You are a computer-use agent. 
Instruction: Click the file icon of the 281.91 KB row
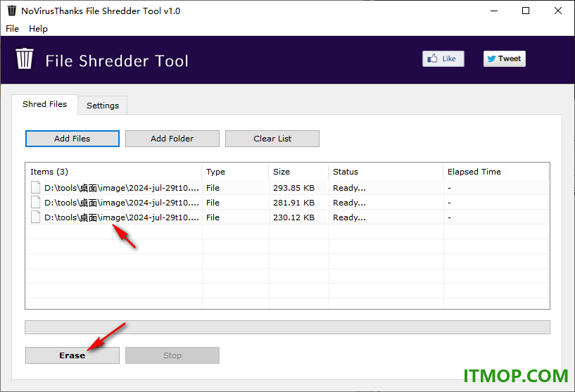click(x=36, y=202)
